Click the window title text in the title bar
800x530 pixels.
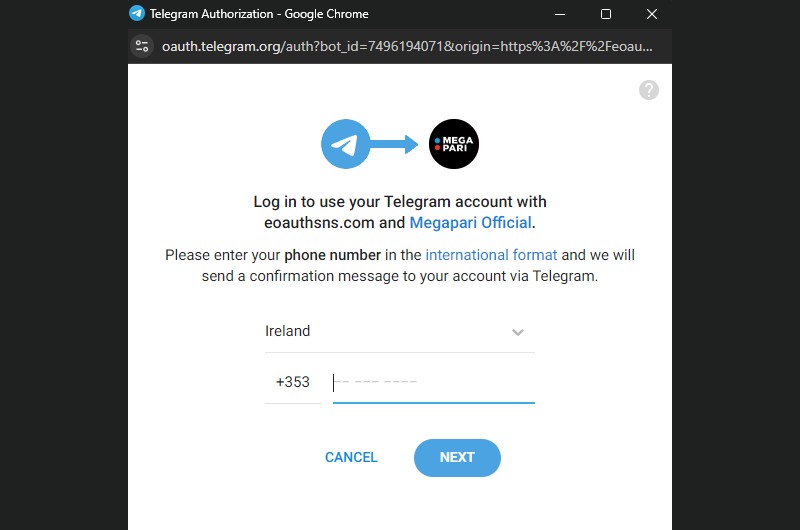click(259, 14)
